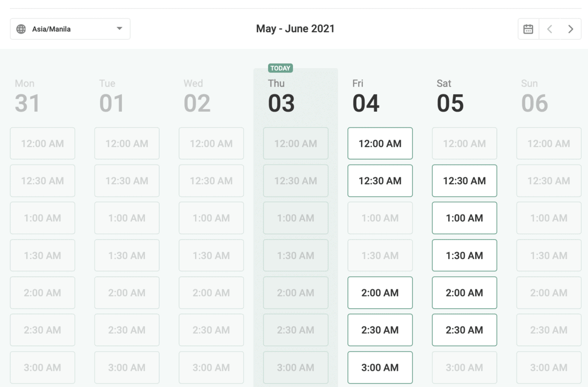Viewport: 588px width, 387px height.
Task: Go back a week using left chevron
Action: point(549,29)
